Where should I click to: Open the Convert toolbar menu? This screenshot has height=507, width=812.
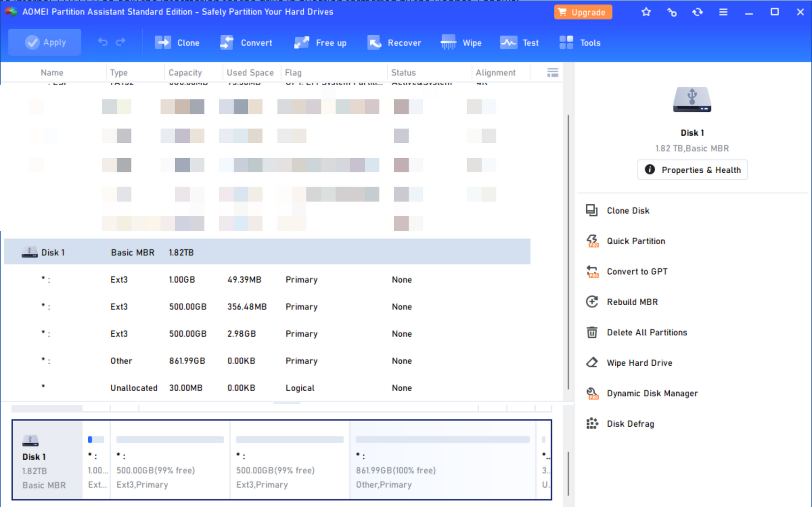[x=246, y=43]
